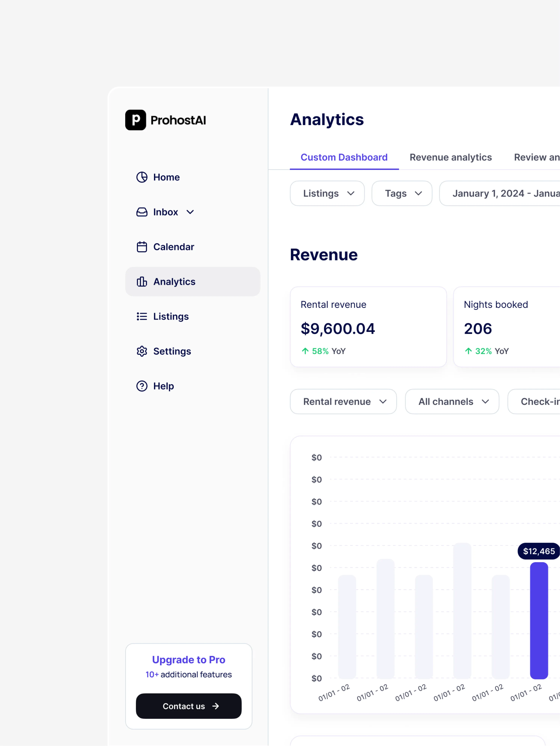
Task: Click the ProhostAI logo icon
Action: point(136,120)
